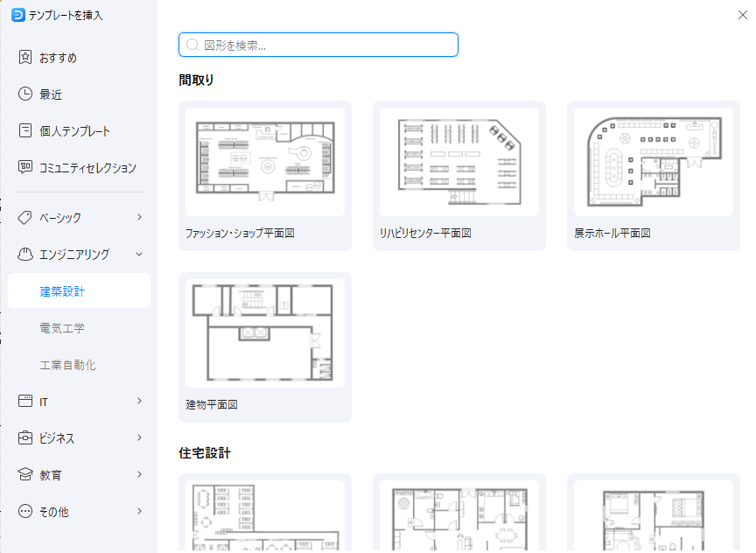Viewport: 756px width, 553px height.
Task: Click the 展示ホール平面図 caption
Action: (x=612, y=233)
